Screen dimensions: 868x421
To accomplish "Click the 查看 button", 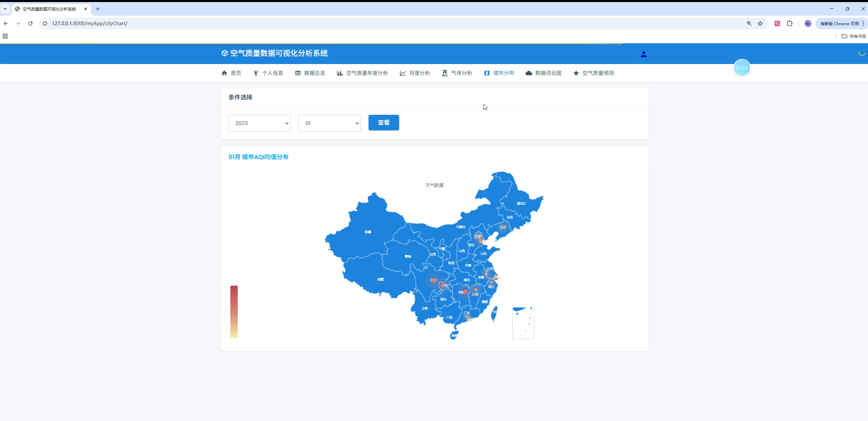I will pos(384,123).
